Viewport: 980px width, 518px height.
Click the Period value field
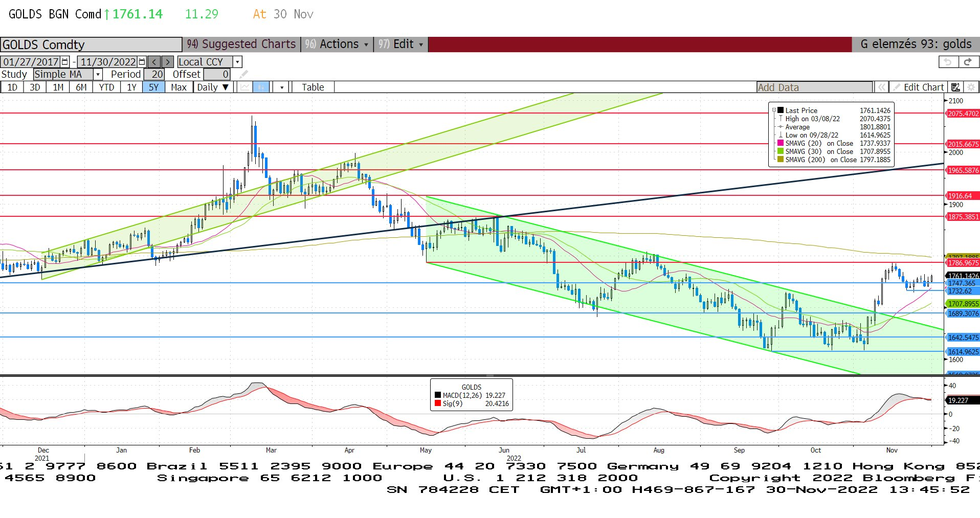tap(154, 75)
